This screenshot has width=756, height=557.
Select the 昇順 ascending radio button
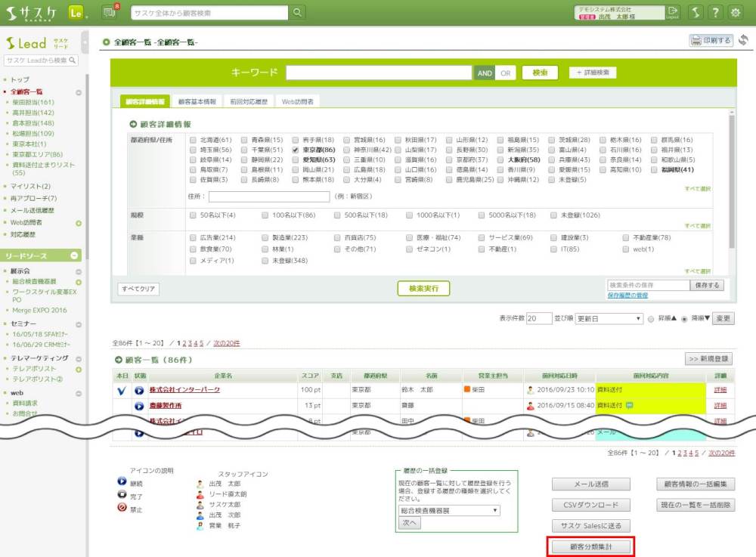tap(651, 319)
